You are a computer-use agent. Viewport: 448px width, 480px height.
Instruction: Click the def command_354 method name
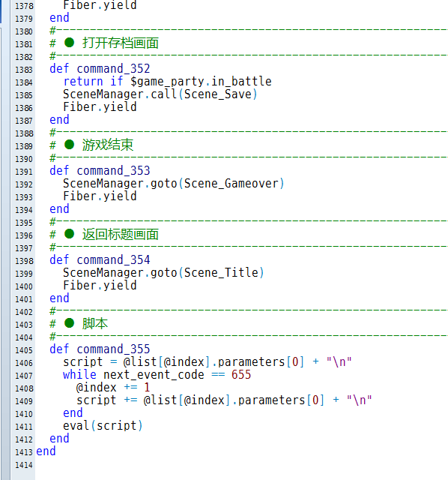click(x=113, y=260)
